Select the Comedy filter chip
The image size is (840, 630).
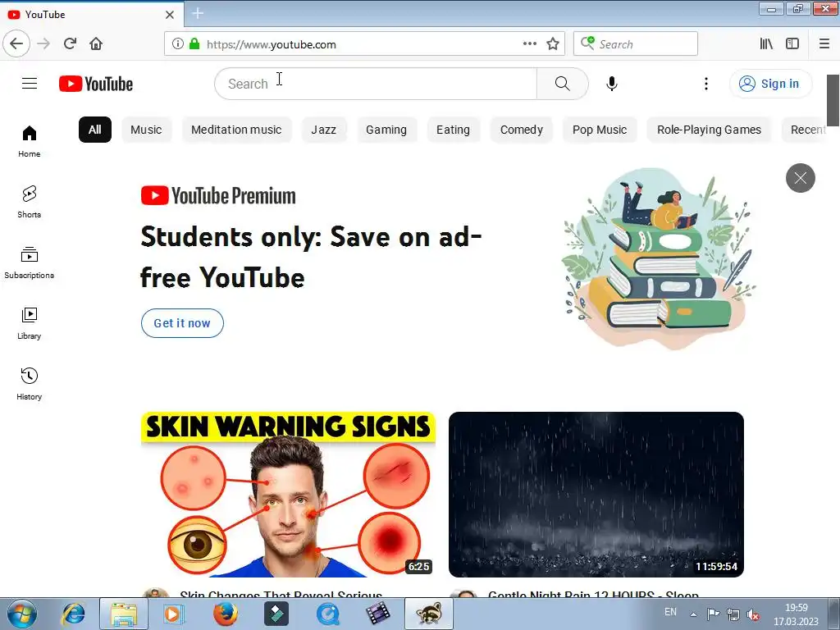coord(521,130)
